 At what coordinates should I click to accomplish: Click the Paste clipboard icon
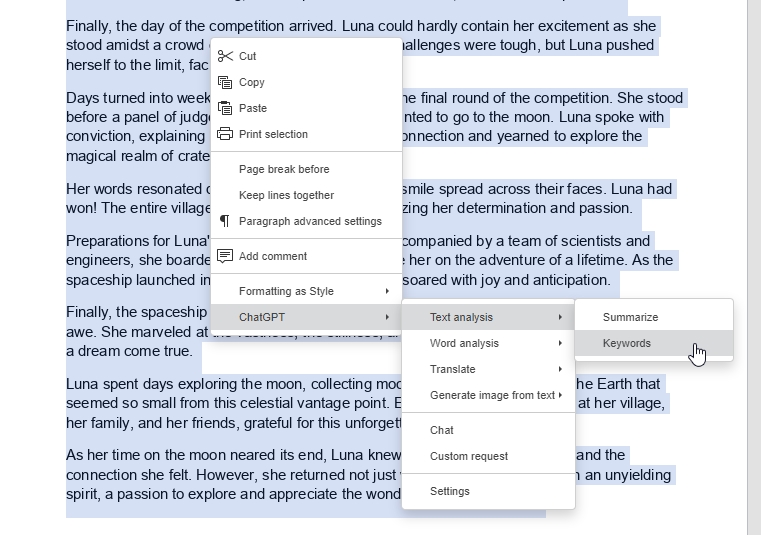click(x=225, y=108)
